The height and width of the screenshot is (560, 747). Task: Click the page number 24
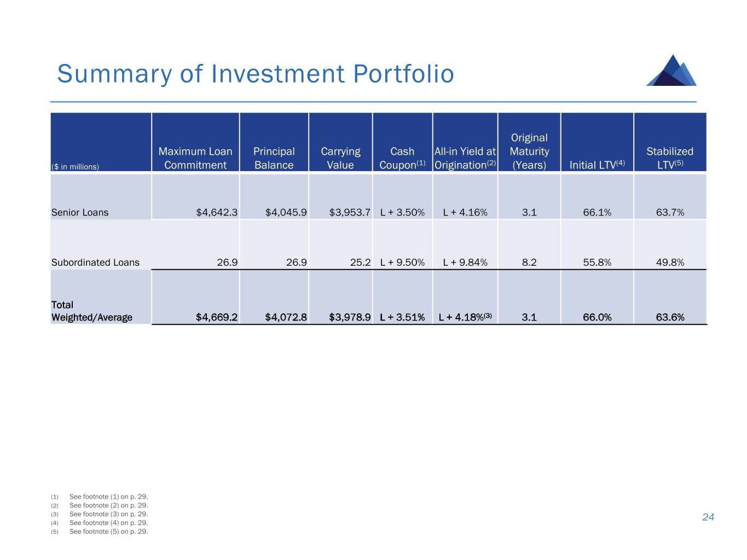pos(708,517)
